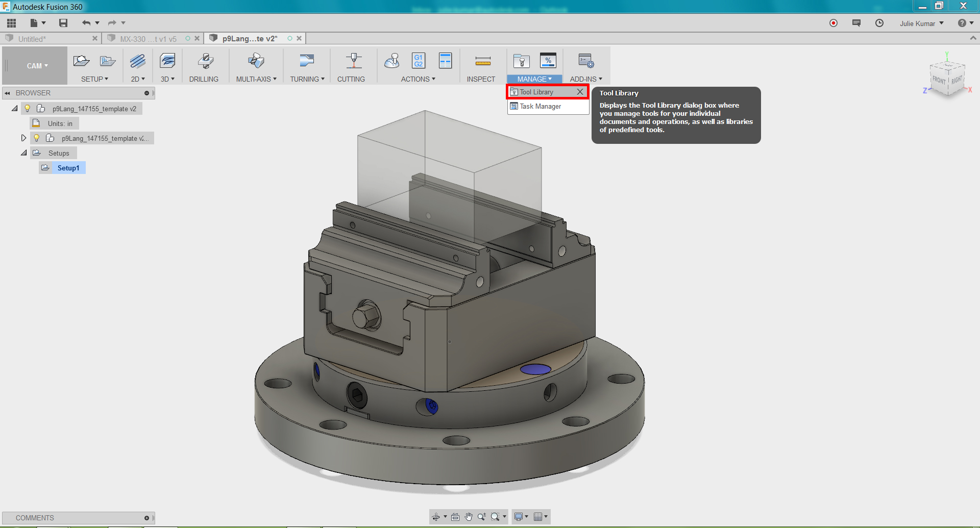
Task: Launch the Simulate action icon
Action: point(392,61)
